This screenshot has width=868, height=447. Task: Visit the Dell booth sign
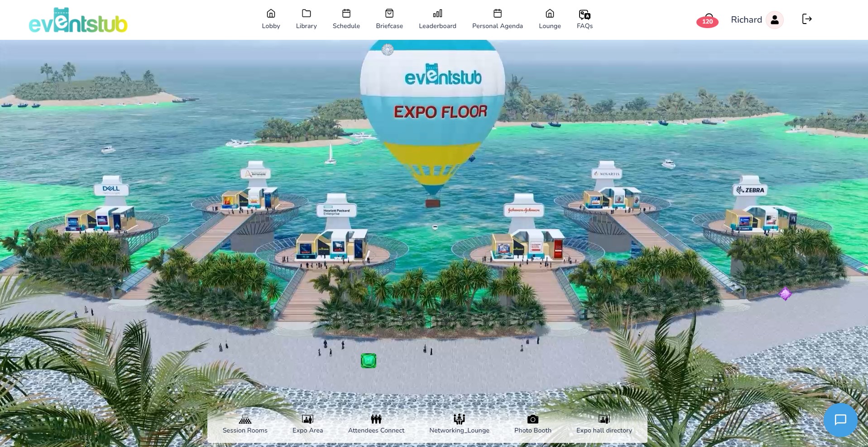pyautogui.click(x=111, y=189)
